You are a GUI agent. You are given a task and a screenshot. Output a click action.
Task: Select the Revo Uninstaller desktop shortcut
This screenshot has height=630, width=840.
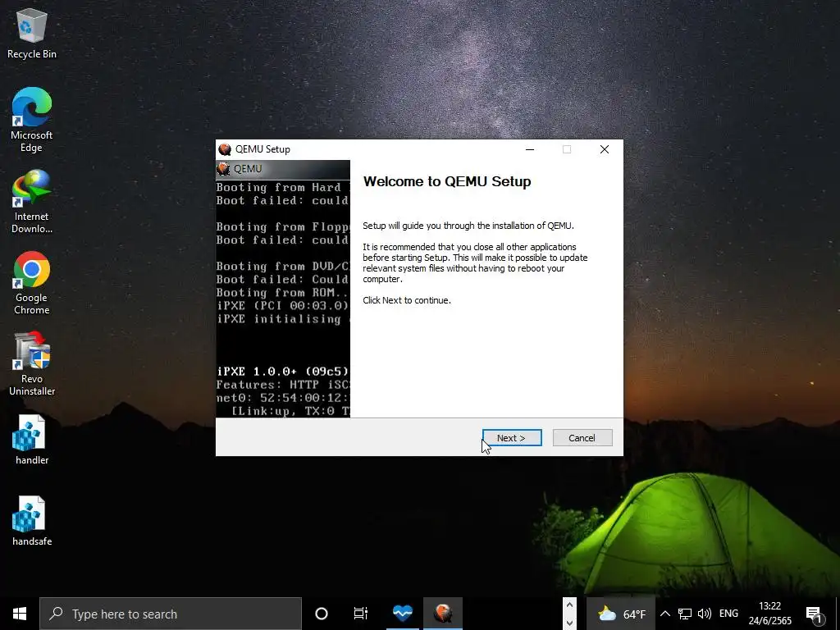pos(32,364)
